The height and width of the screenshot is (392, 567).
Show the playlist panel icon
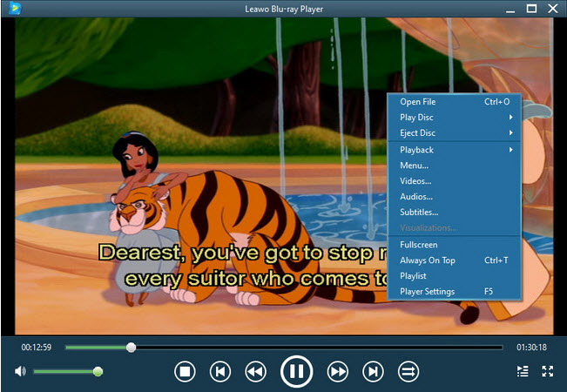coord(522,372)
